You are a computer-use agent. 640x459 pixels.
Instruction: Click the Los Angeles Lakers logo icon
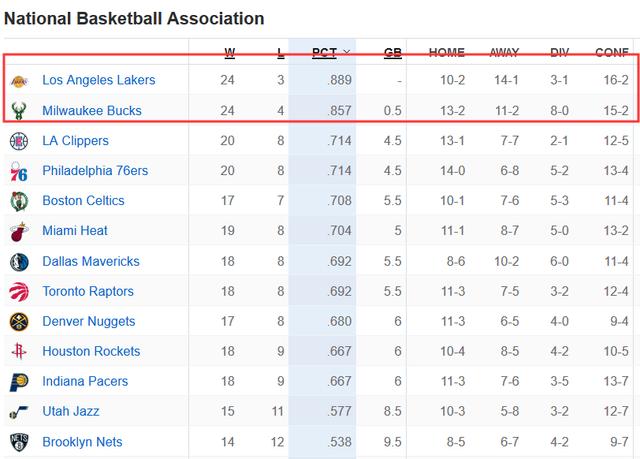click(x=19, y=82)
